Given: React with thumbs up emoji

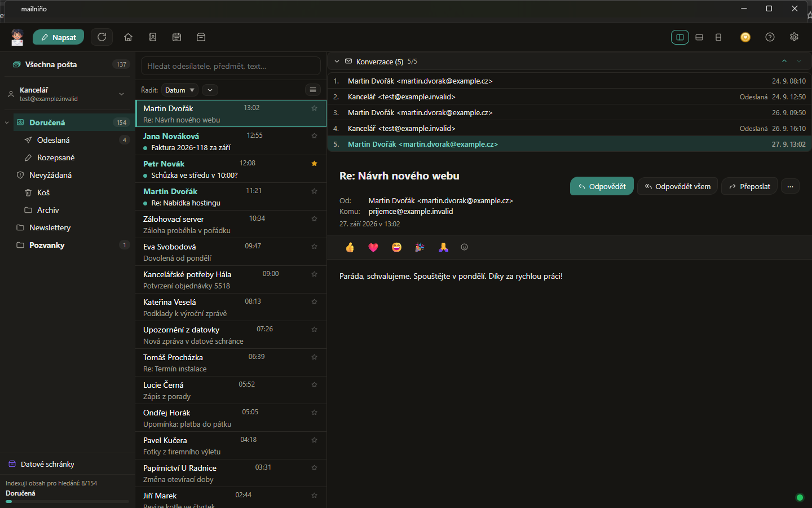Looking at the screenshot, I should click(350, 247).
